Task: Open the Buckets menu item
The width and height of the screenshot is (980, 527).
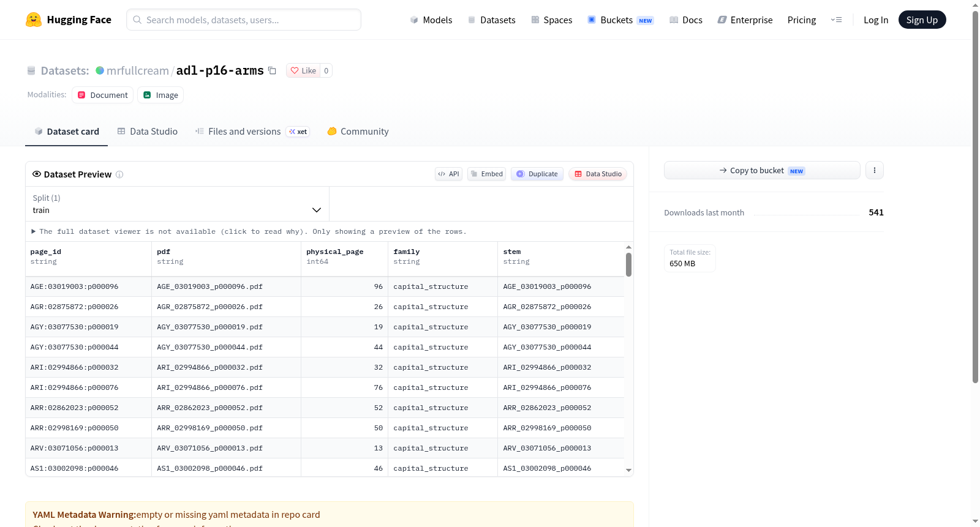Action: 620,20
